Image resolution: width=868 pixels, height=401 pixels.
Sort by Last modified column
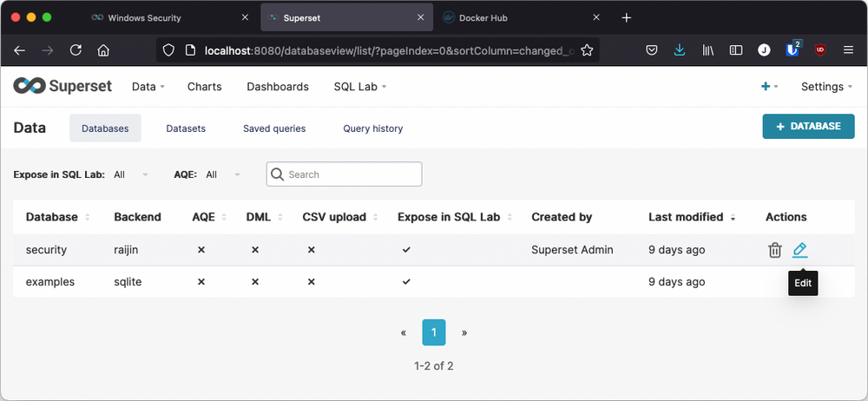click(x=692, y=217)
